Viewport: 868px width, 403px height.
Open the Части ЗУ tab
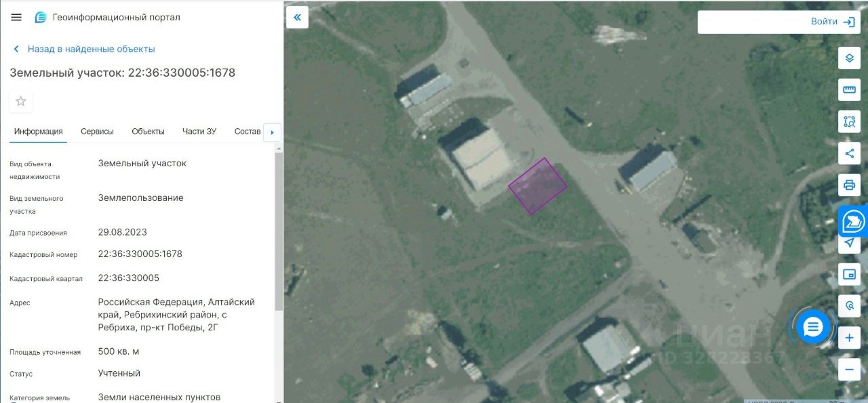click(x=199, y=132)
